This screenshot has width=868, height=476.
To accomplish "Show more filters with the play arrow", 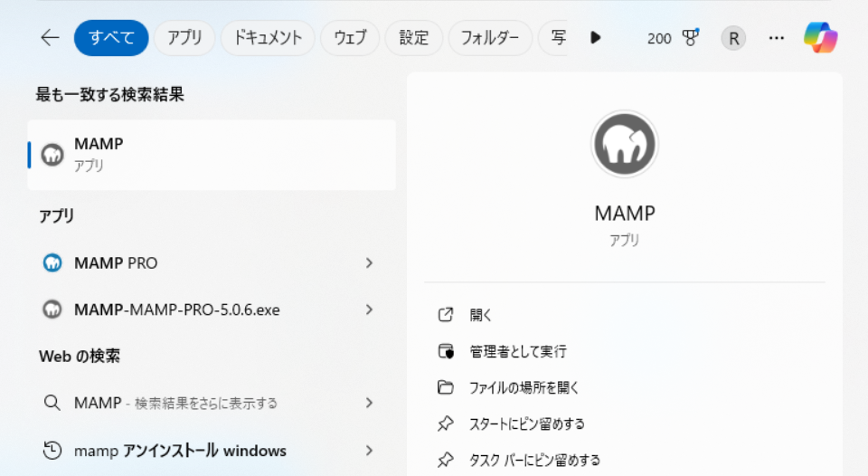I will 595,38.
